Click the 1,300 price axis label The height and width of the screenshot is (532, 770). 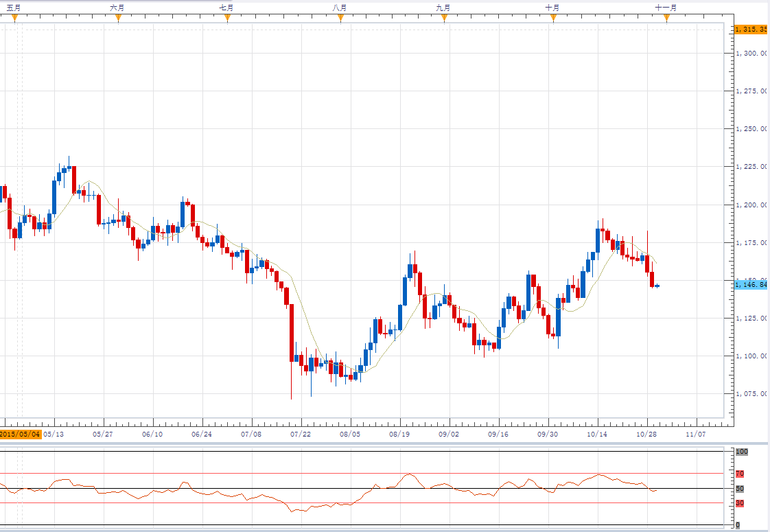pos(752,53)
